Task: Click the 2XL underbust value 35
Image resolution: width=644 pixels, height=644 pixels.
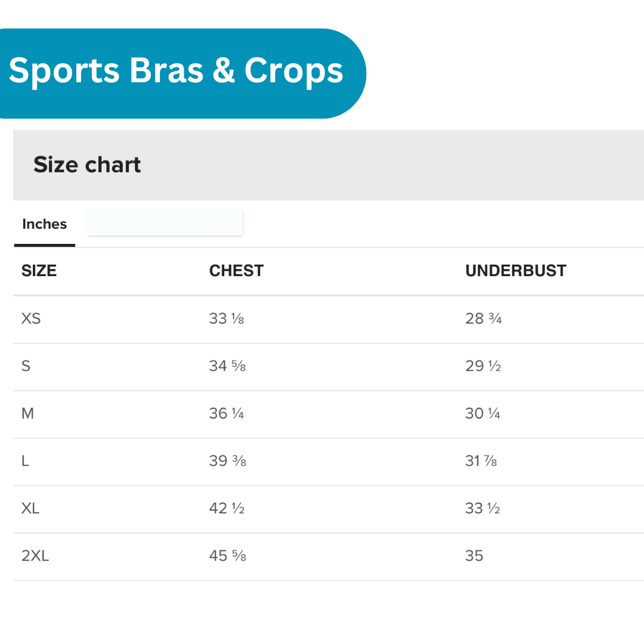Action: click(474, 556)
